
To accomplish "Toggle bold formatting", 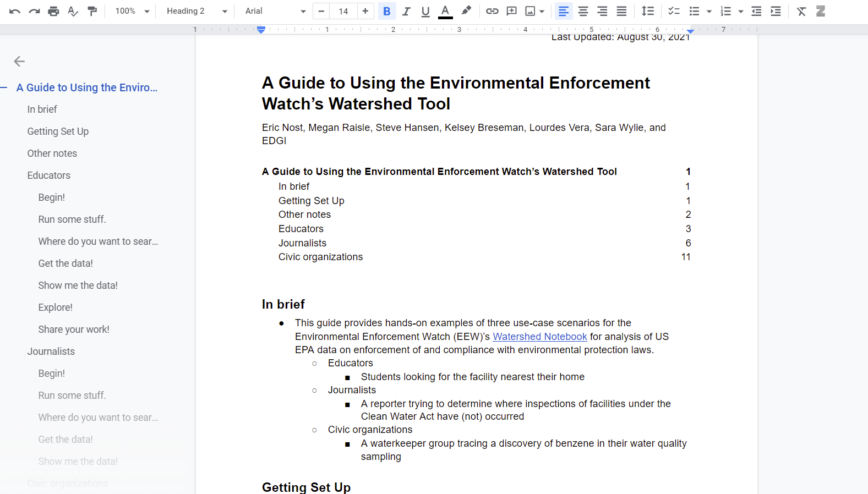I will tap(387, 11).
